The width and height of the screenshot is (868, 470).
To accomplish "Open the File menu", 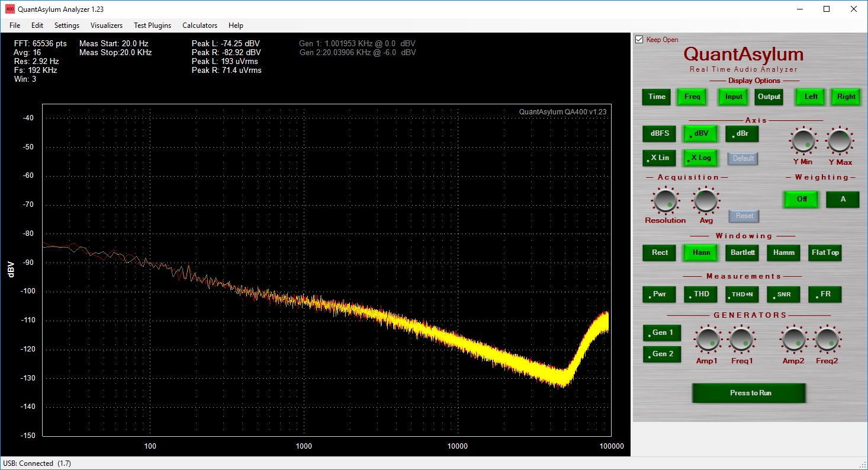I will coord(15,25).
